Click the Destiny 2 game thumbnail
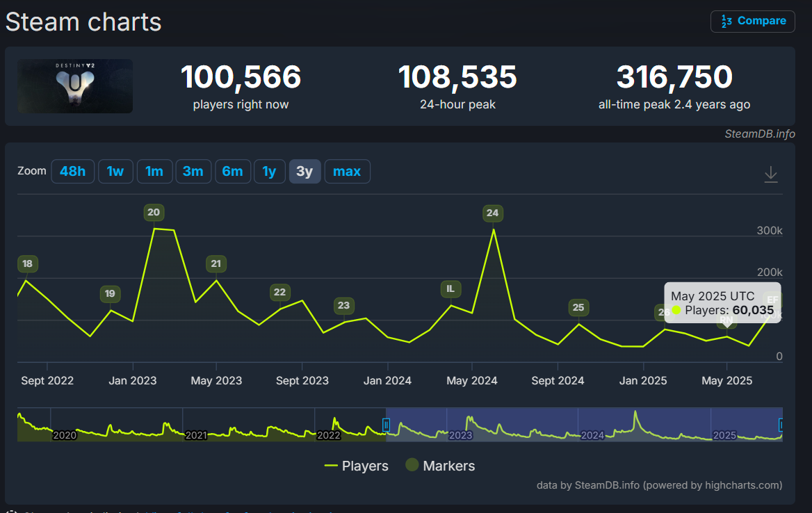Screen dimensions: 812x513 (x=75, y=86)
